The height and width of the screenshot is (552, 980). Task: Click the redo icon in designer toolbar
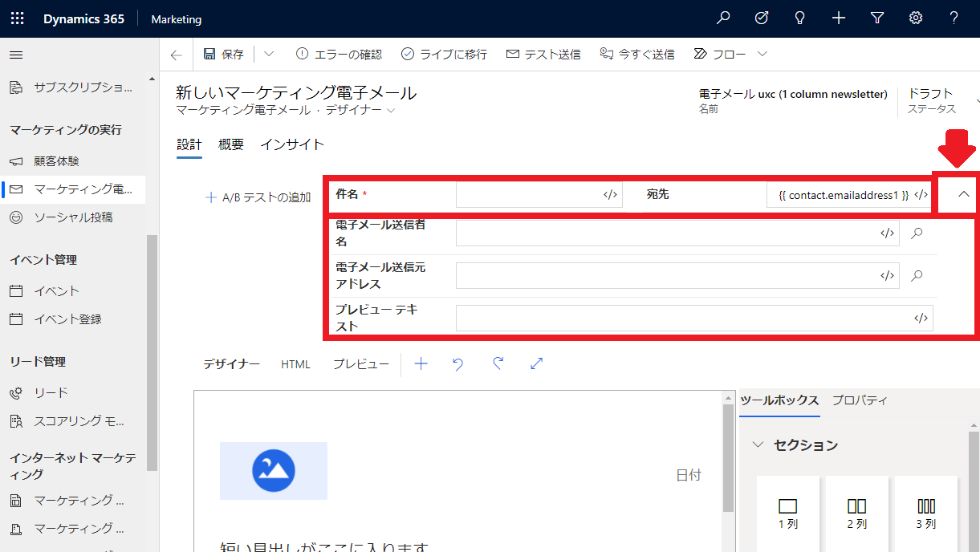pyautogui.click(x=498, y=364)
